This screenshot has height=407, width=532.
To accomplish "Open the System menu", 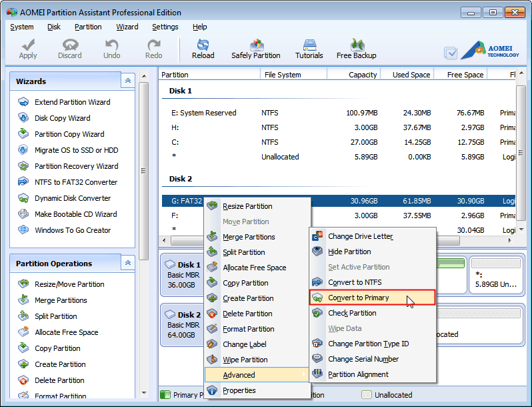I will (22, 27).
